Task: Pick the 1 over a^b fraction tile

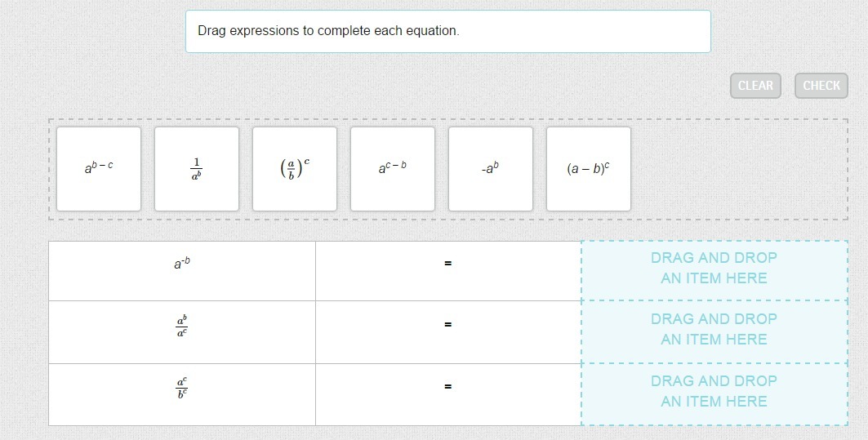Action: [197, 168]
